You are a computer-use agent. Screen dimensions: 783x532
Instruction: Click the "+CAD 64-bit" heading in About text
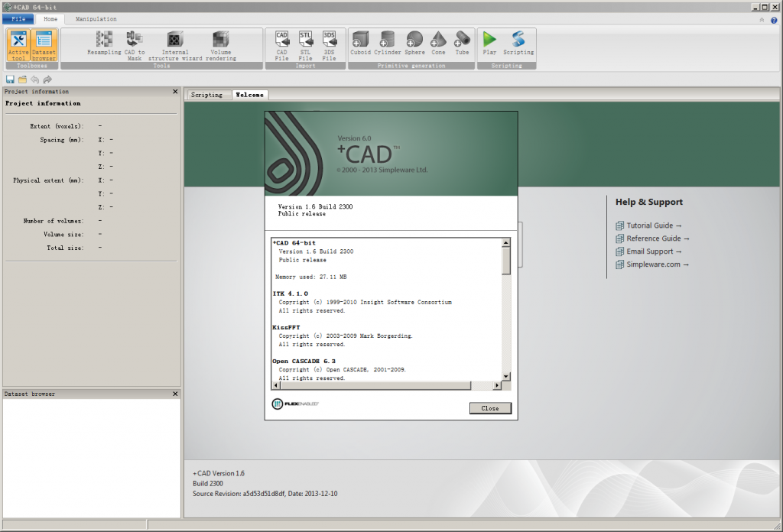(294, 243)
